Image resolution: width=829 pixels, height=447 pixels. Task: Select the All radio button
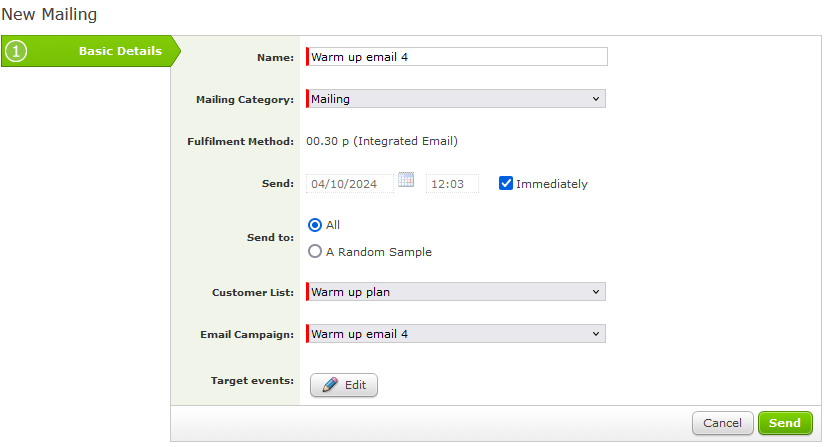point(315,225)
